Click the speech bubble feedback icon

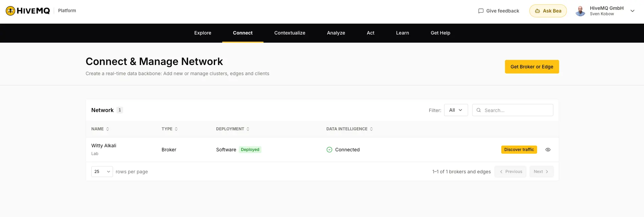(x=481, y=11)
